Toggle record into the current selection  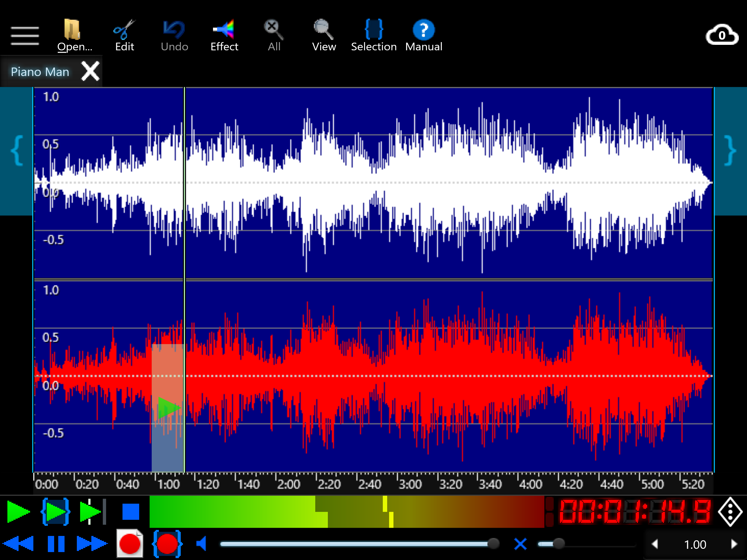point(168,544)
